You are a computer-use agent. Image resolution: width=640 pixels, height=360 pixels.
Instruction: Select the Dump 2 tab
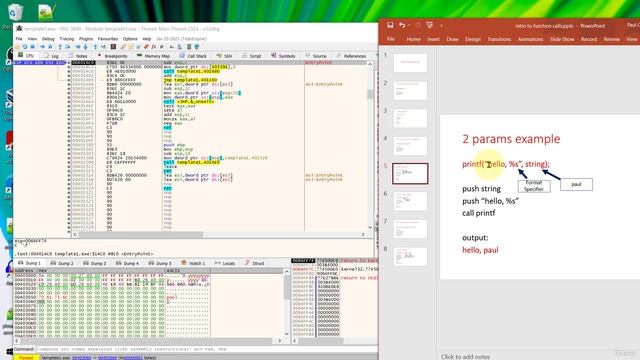62,263
